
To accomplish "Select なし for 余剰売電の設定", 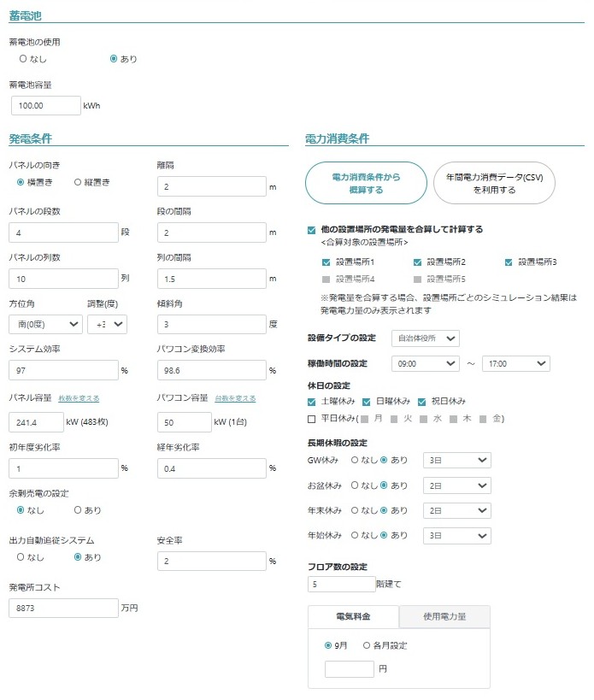I will click(20, 509).
